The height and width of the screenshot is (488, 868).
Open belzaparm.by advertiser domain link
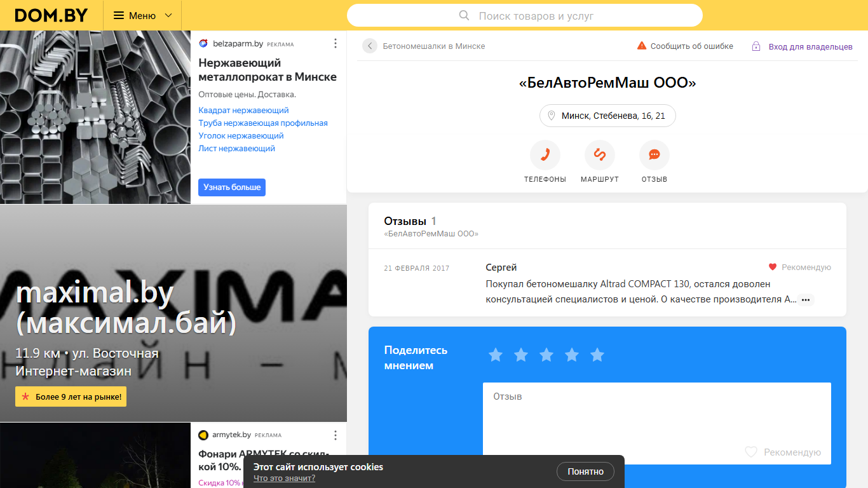pos(237,44)
